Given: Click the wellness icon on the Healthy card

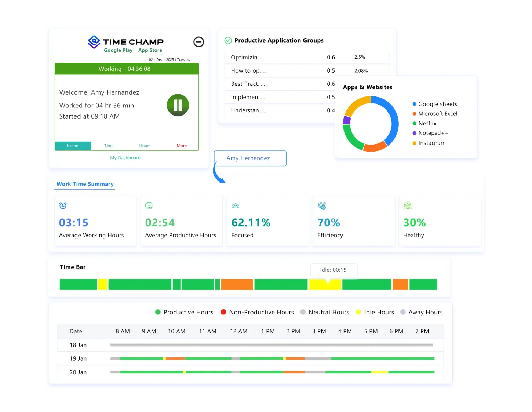Looking at the screenshot, I should tap(407, 205).
